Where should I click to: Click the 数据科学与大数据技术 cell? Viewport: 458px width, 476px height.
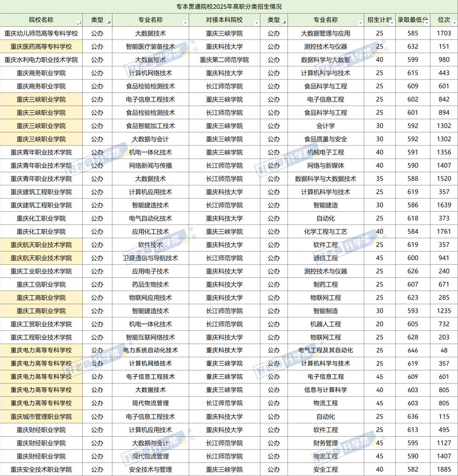(326, 179)
